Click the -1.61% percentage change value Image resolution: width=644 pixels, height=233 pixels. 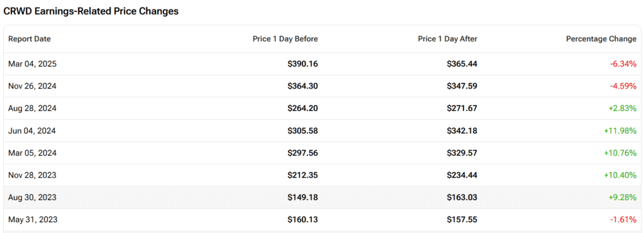pos(623,220)
